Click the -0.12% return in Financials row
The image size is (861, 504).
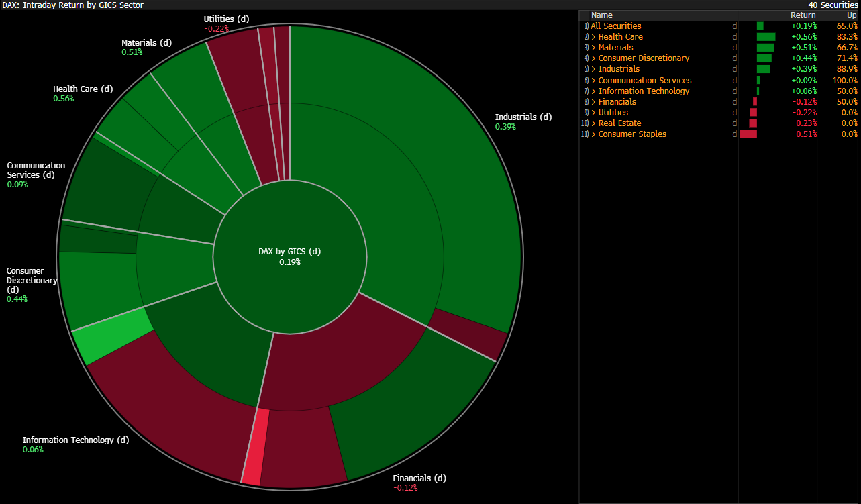pyautogui.click(x=805, y=102)
